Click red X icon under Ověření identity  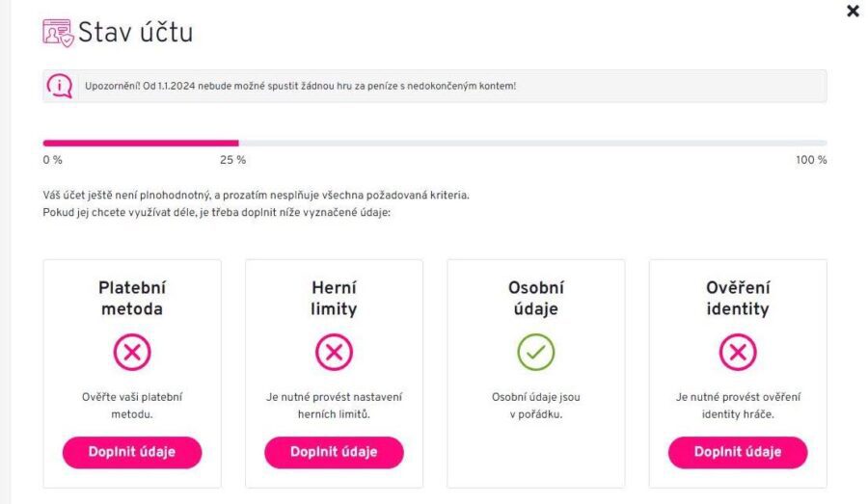[x=737, y=353]
